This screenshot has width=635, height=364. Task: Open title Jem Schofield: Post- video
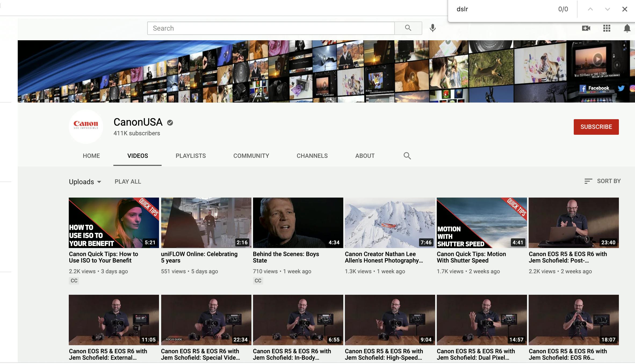[x=568, y=257]
